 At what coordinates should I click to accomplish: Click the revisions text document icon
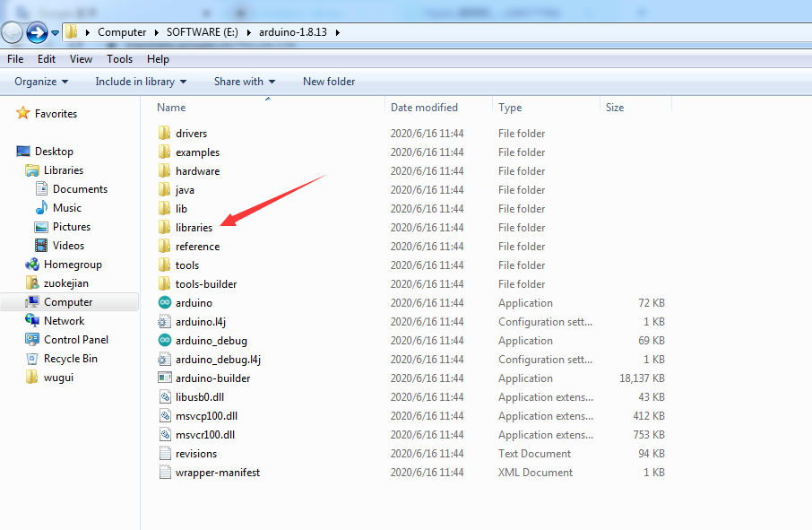tap(165, 453)
